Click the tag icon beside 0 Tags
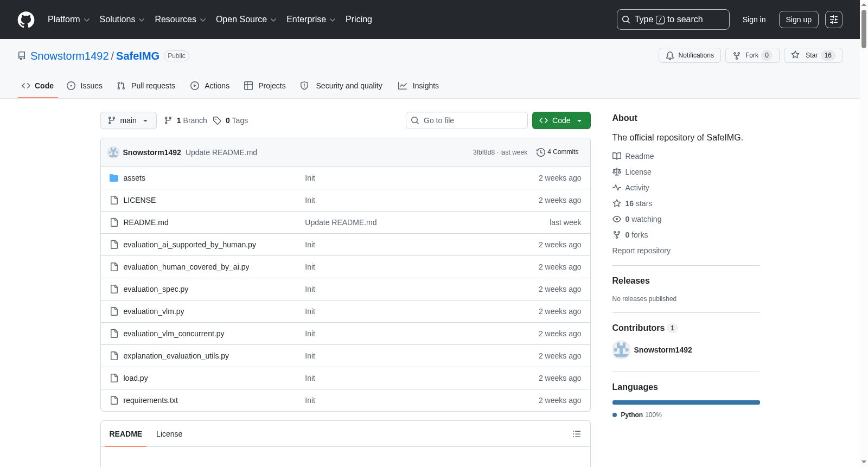The image size is (868, 467). click(217, 120)
